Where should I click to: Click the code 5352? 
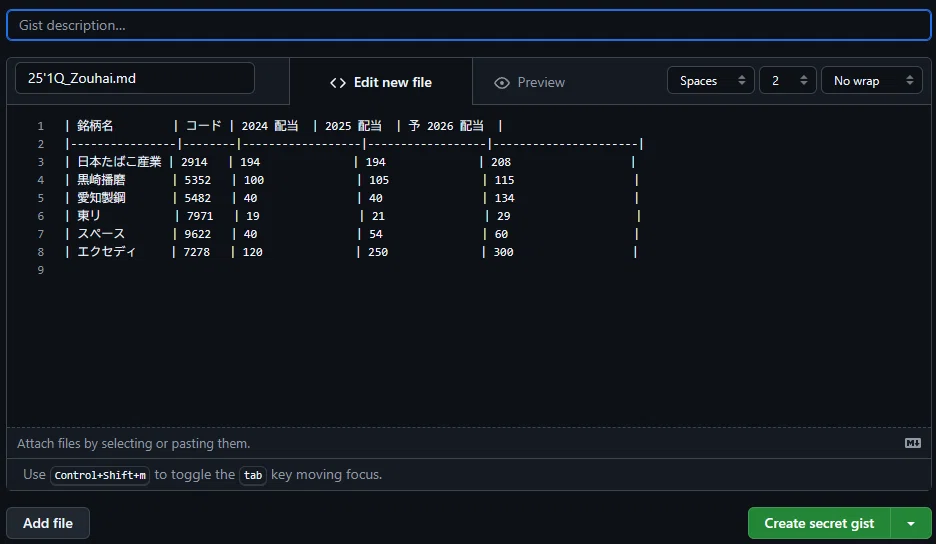click(198, 180)
